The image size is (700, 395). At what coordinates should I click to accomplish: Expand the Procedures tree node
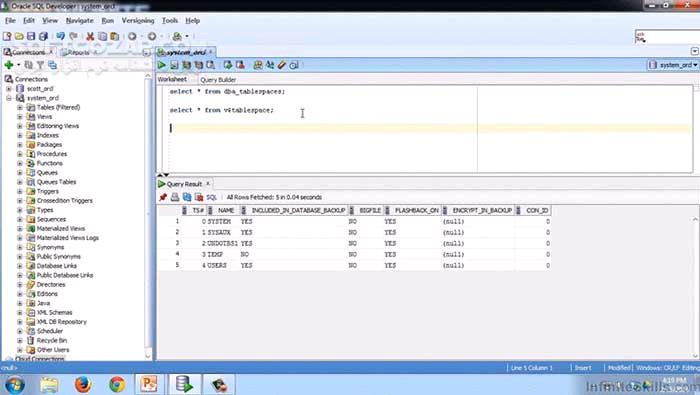click(x=20, y=154)
